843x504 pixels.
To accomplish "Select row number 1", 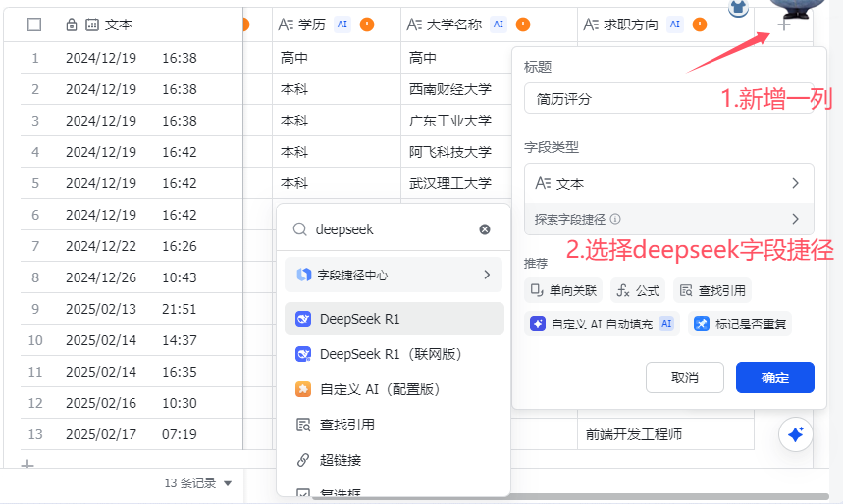I will tap(35, 58).
